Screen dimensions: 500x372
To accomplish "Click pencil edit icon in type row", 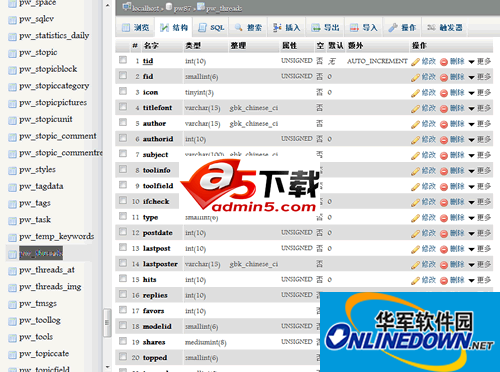I will [x=415, y=218].
